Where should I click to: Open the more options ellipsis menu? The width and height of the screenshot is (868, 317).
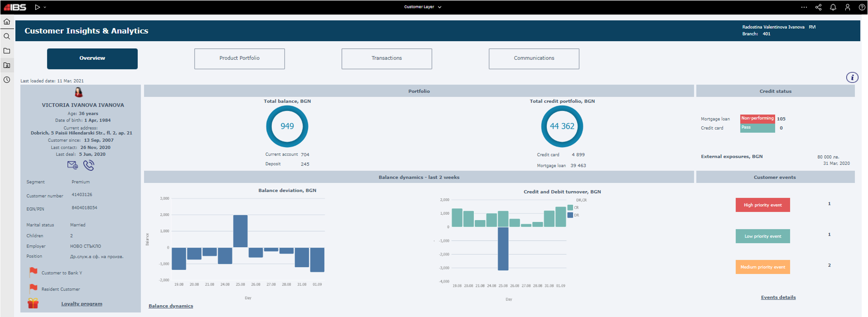tap(804, 7)
